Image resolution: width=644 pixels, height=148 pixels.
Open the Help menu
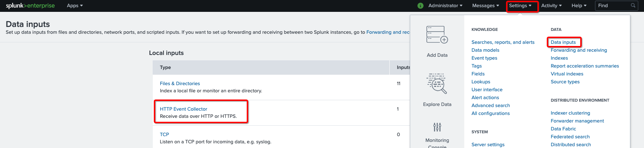pos(579,6)
